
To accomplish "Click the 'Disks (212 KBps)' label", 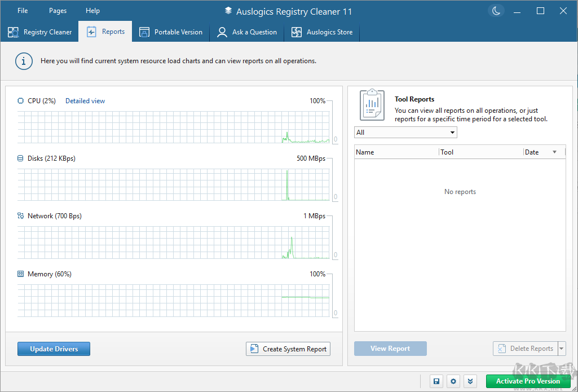I will click(52, 158).
